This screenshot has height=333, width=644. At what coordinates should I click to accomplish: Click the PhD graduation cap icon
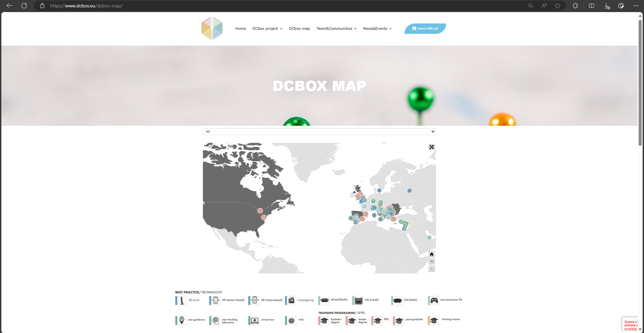(377, 321)
